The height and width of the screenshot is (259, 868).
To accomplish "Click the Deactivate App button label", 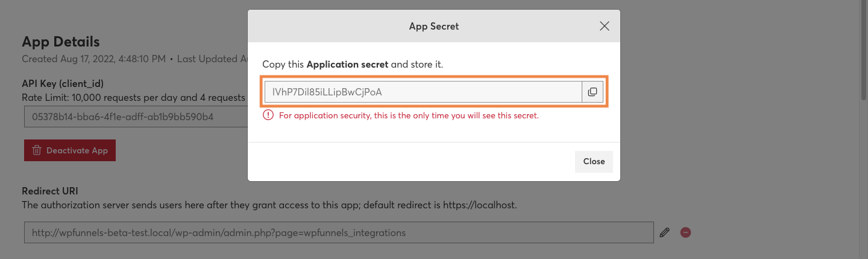I will (x=77, y=150).
